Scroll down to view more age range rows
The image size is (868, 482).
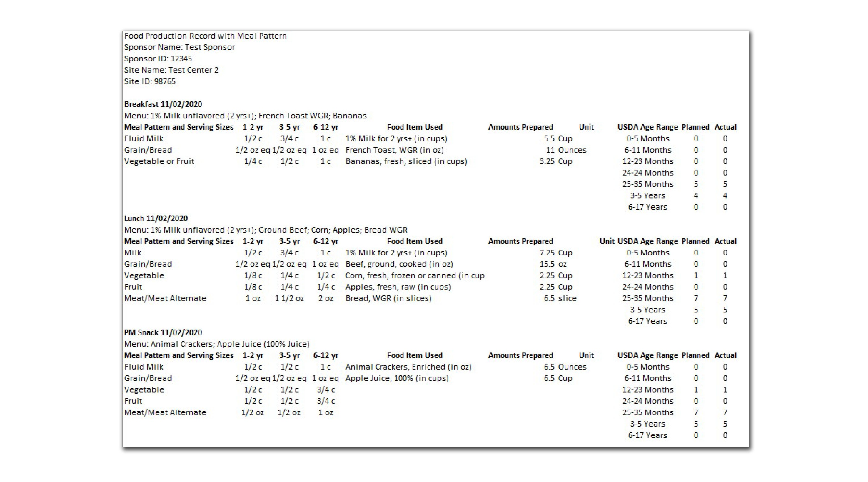tap(653, 439)
